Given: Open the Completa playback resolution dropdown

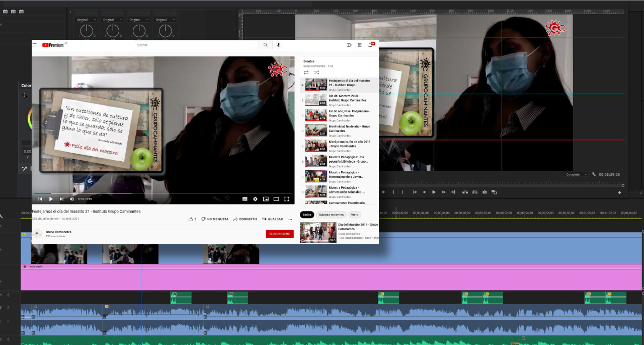Looking at the screenshot, I should (576, 174).
